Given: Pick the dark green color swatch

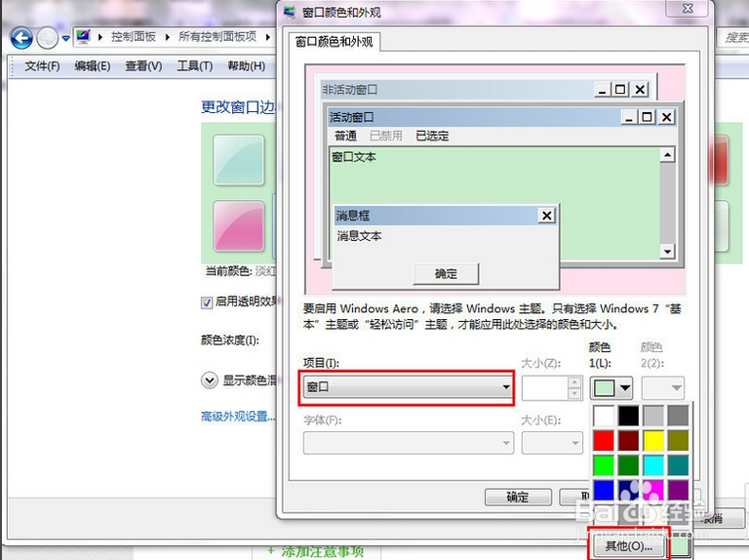Looking at the screenshot, I should [628, 465].
